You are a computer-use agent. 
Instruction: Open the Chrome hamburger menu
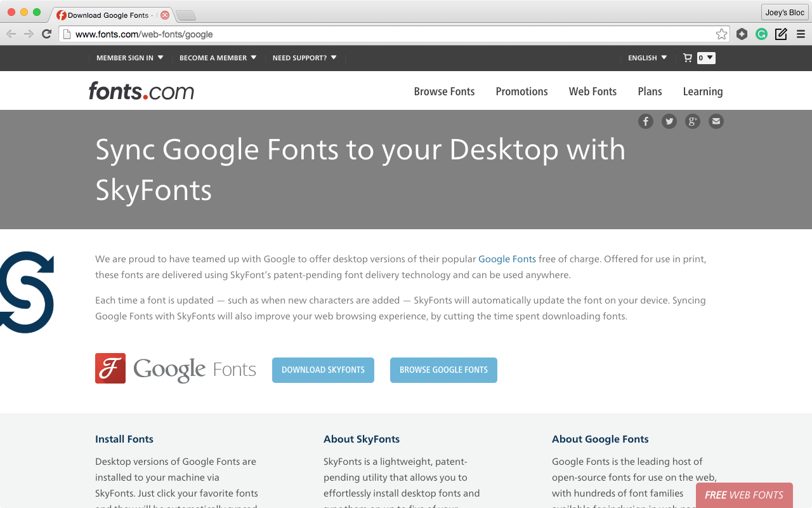tap(801, 34)
